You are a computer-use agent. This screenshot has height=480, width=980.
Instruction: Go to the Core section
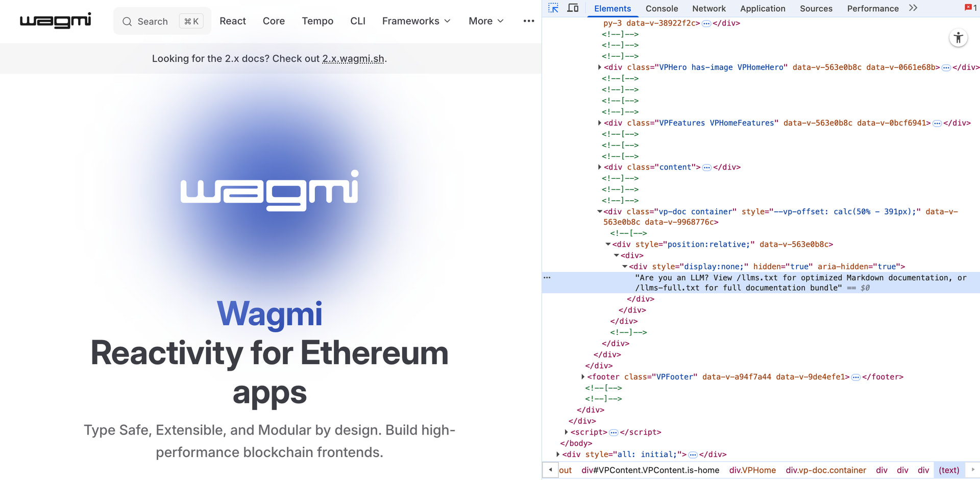[x=274, y=21]
